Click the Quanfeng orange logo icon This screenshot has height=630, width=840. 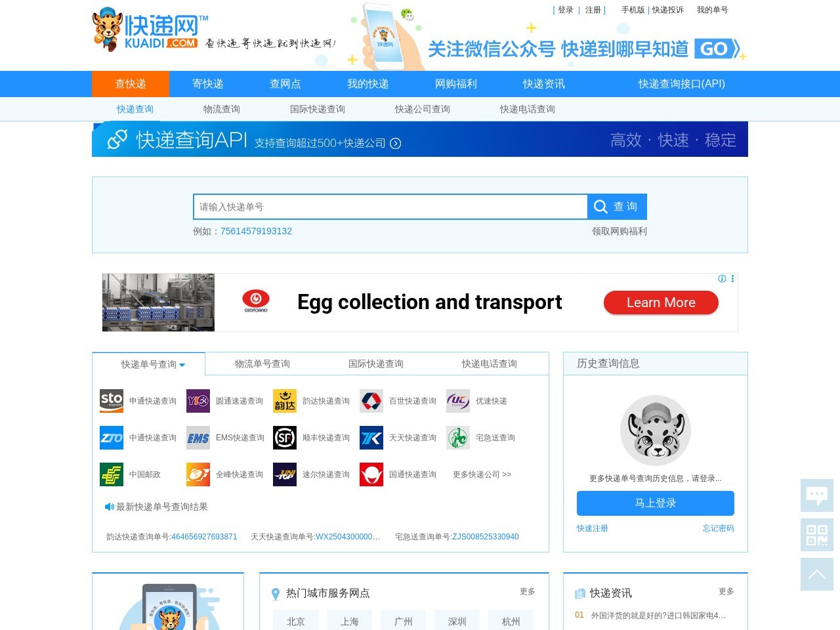point(198,474)
